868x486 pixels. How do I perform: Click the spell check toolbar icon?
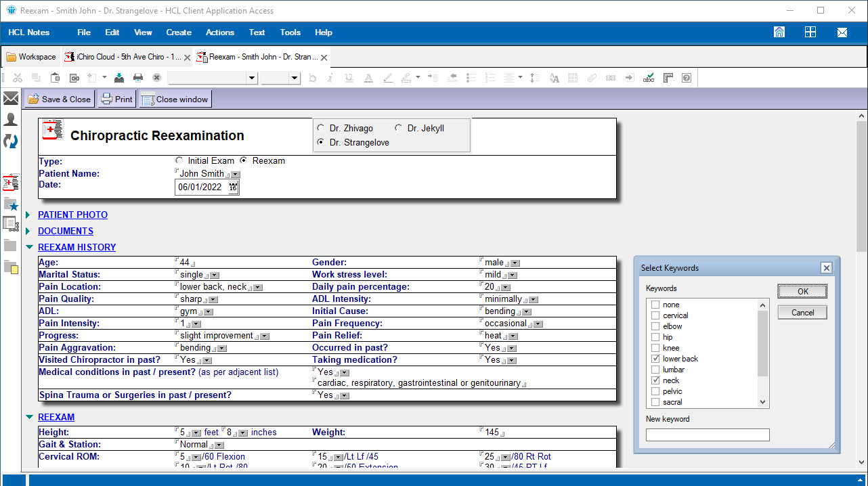point(649,78)
